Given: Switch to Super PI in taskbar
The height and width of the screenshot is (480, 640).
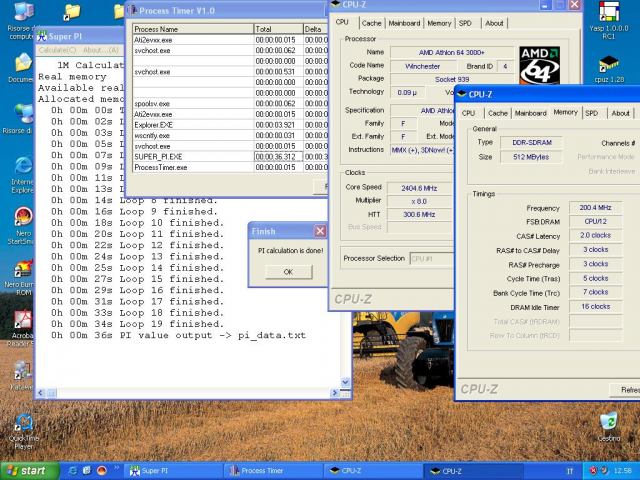Looking at the screenshot, I should pos(174,471).
